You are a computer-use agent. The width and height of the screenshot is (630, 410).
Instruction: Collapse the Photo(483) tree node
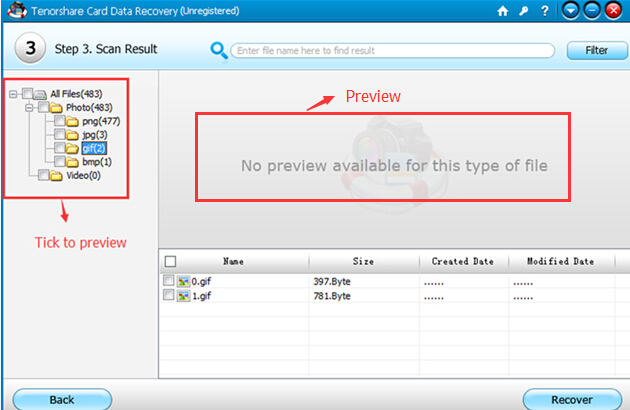pos(28,107)
